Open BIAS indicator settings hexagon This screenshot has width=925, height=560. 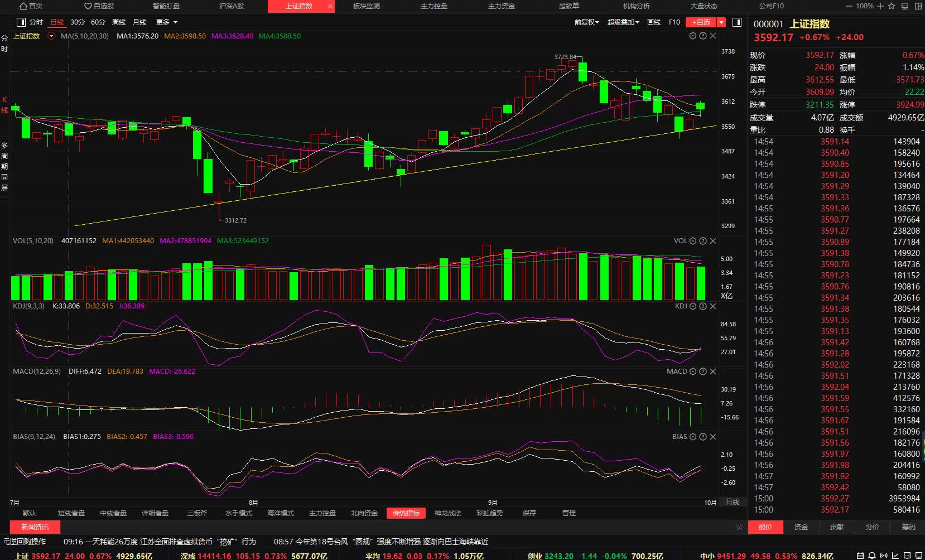(693, 437)
